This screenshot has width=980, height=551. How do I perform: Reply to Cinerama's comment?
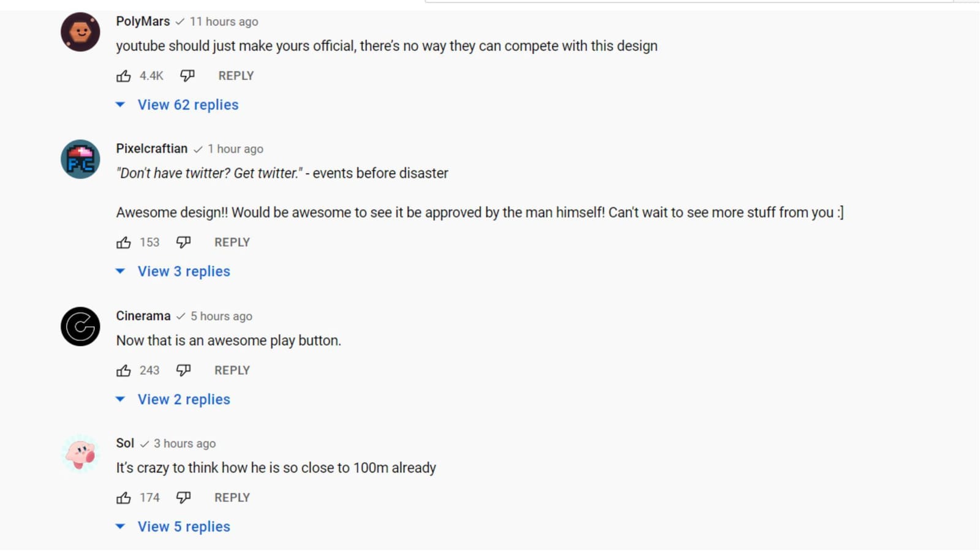coord(232,370)
